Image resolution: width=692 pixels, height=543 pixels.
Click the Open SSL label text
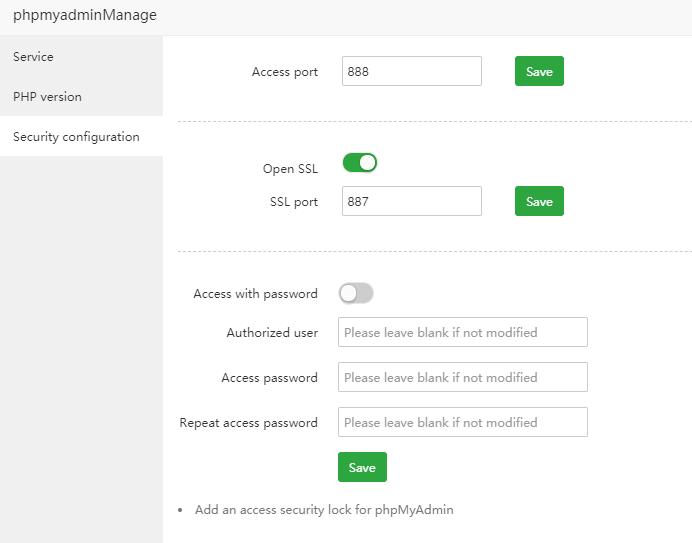[290, 169]
